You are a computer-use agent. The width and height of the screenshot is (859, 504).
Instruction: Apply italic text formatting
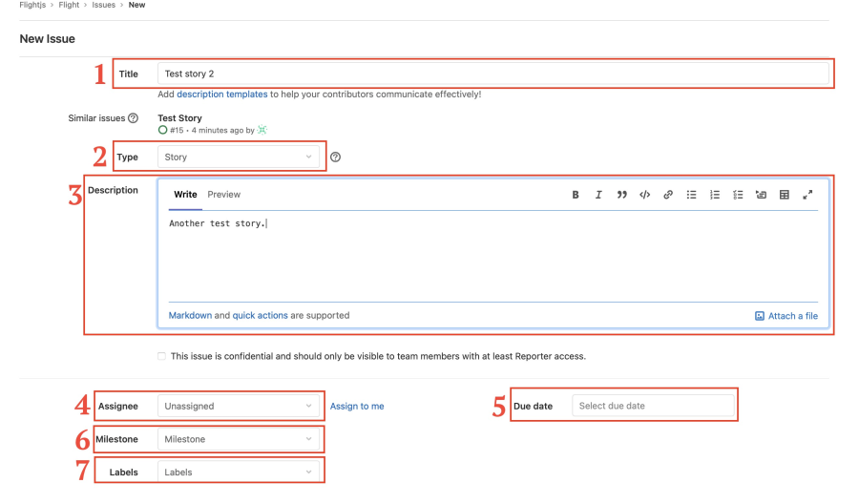click(x=598, y=195)
